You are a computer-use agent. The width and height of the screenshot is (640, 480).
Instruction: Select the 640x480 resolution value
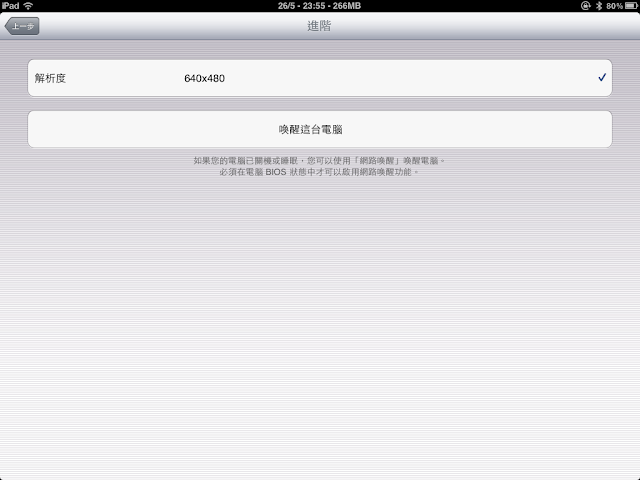click(204, 78)
